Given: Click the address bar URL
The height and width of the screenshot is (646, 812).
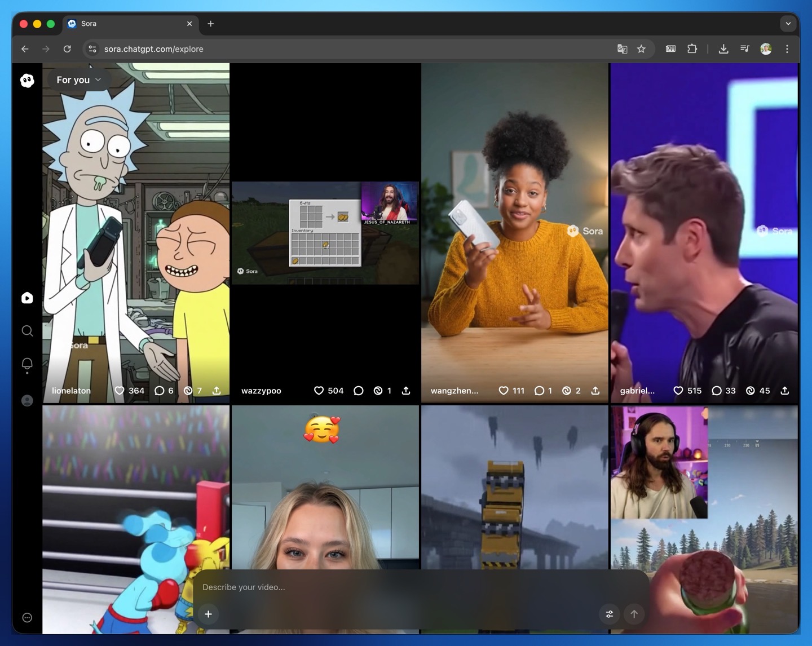Looking at the screenshot, I should [154, 49].
